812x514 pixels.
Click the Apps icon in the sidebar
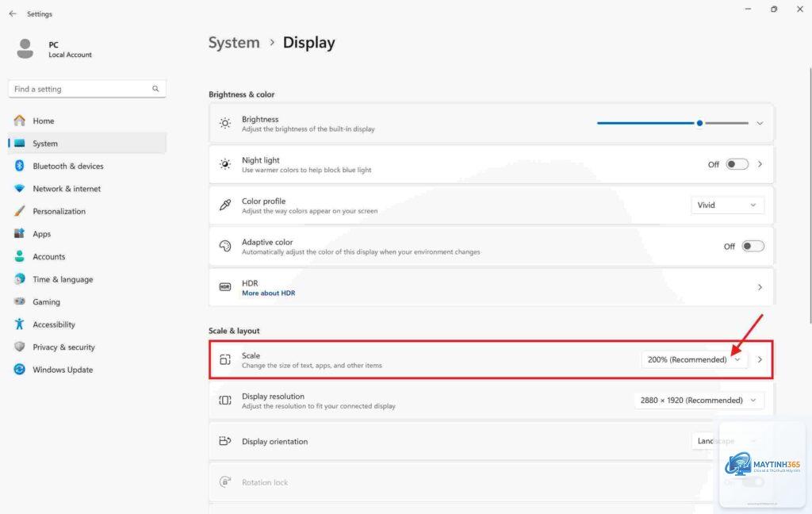pyautogui.click(x=20, y=234)
